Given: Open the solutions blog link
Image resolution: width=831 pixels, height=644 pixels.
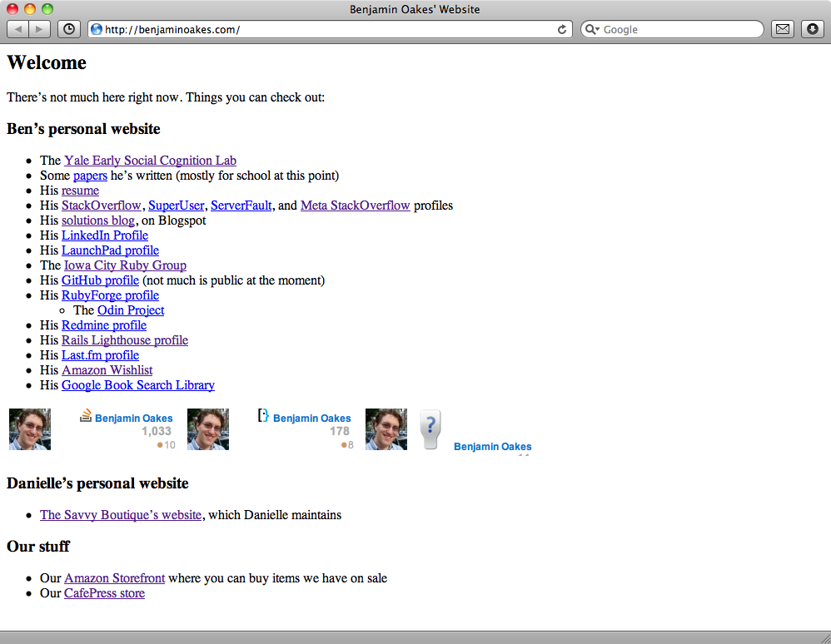Looking at the screenshot, I should point(98,220).
